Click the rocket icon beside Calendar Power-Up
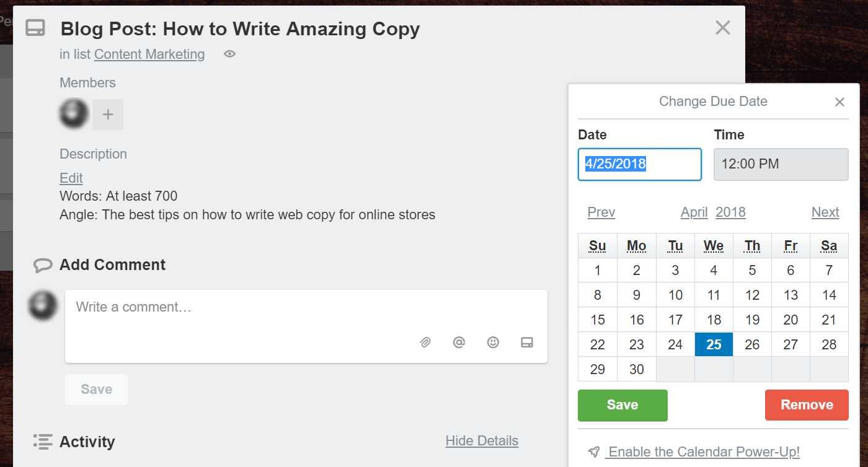The image size is (868, 467). (594, 452)
